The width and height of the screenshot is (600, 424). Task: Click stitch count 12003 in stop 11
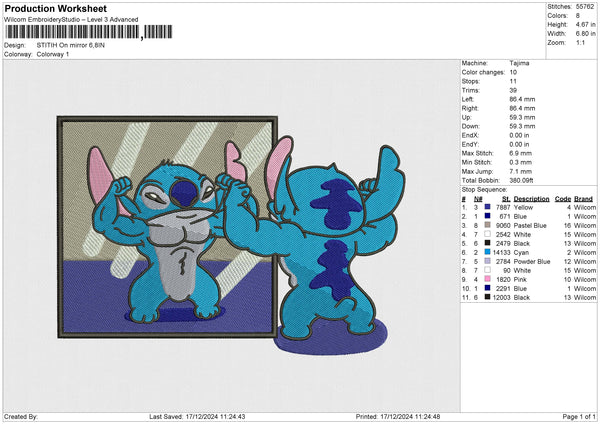(x=501, y=297)
